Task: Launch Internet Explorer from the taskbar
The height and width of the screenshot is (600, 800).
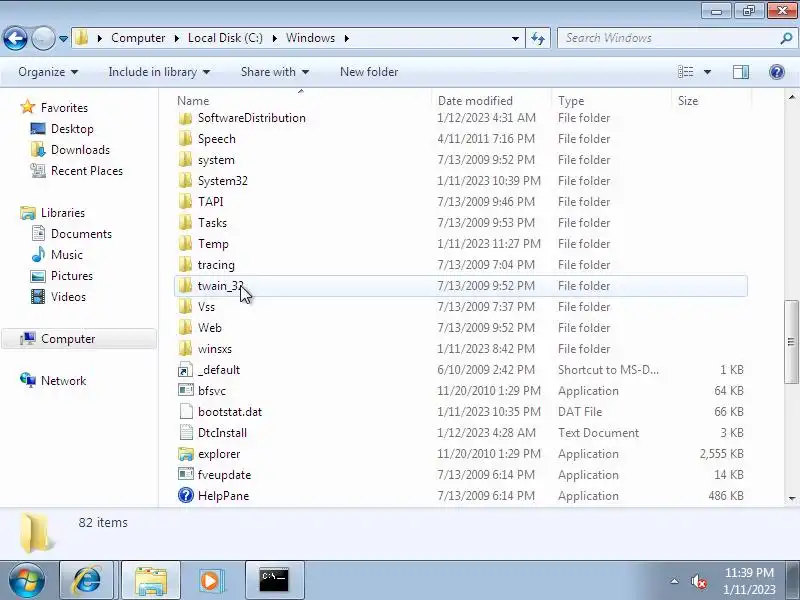Action: tap(87, 581)
